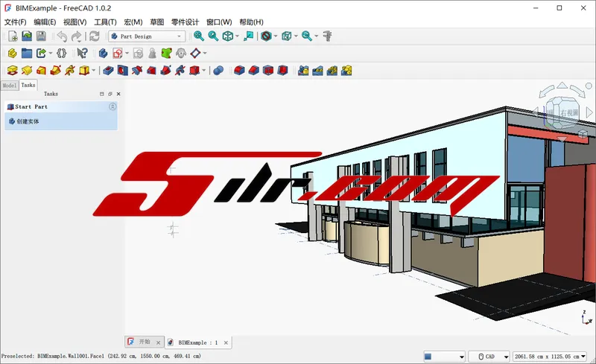Screen dimensions: 596x364
Task: Close the Tasks panel with X
Action: [x=118, y=94]
